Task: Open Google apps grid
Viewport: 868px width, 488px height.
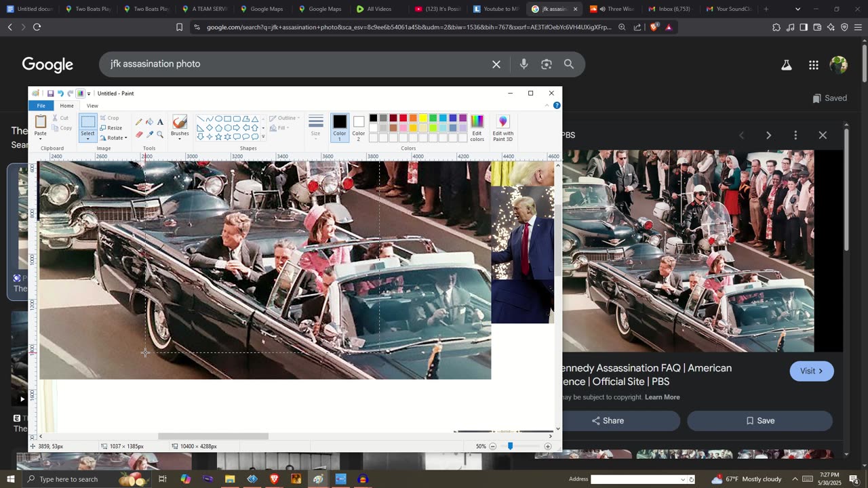Action: (x=814, y=65)
